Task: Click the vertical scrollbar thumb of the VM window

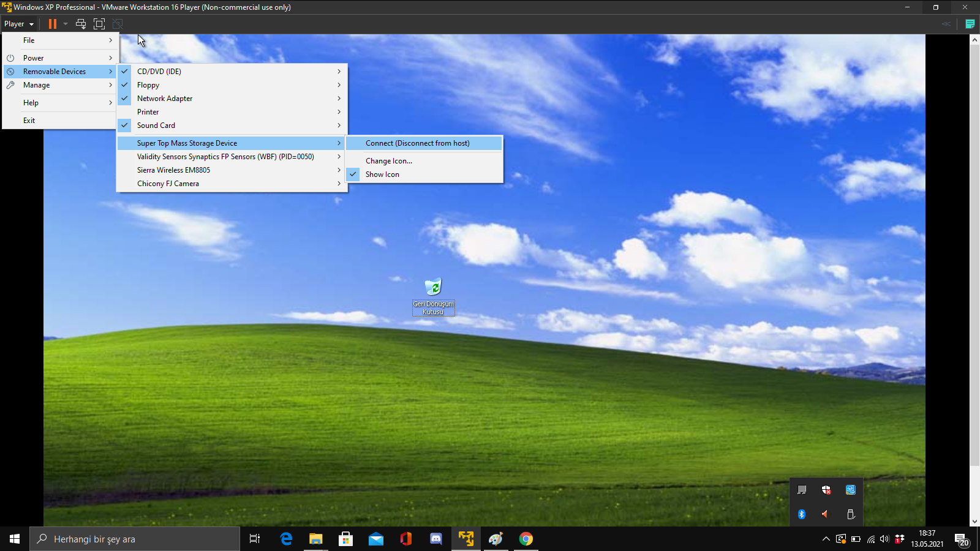Action: point(974,255)
